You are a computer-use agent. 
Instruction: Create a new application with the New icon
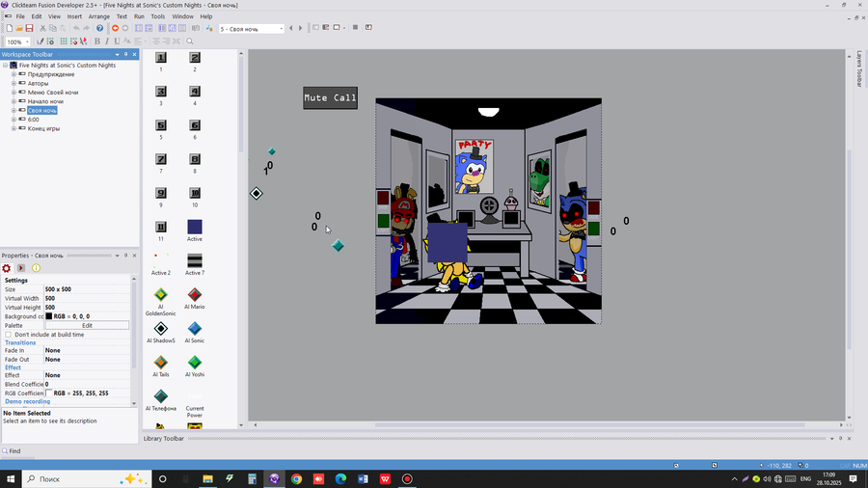(x=9, y=28)
